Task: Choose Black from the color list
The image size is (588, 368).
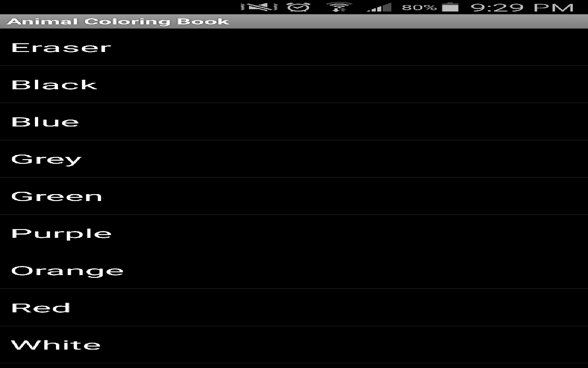Action: coord(294,84)
